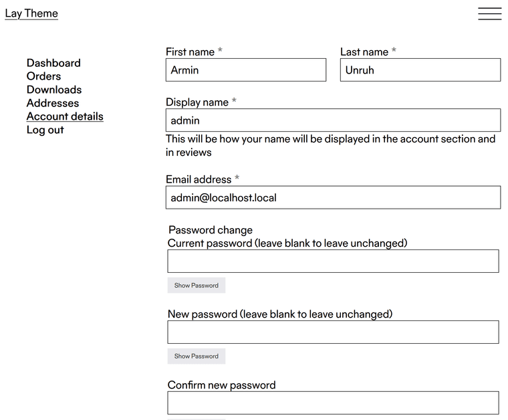This screenshot has height=420, width=508.
Task: Focus the Confirm new password field
Action: (x=333, y=403)
